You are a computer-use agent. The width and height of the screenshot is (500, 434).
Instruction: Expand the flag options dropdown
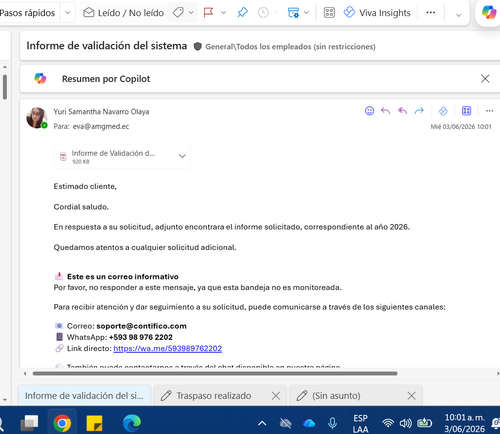pos(224,13)
